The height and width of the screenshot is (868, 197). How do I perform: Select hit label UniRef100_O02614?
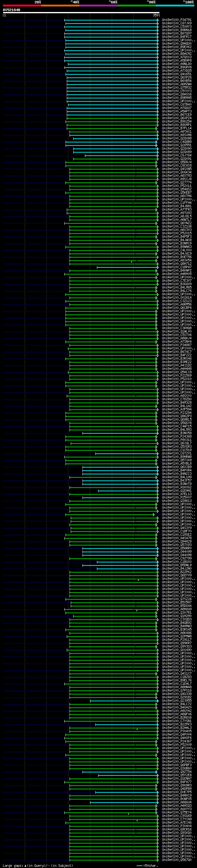click(176, 297)
